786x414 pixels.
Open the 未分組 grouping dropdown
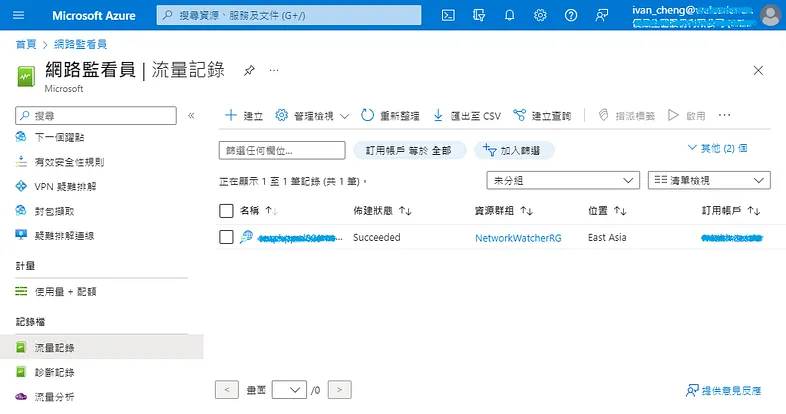click(x=563, y=180)
